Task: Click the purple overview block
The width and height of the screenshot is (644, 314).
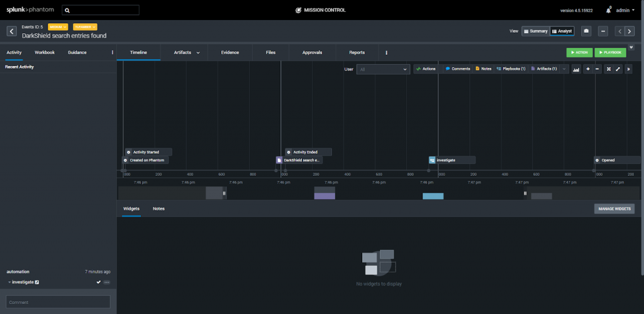Action: [x=325, y=196]
